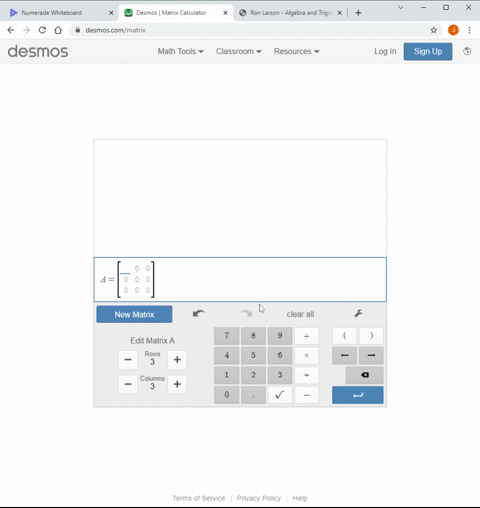Open the wrench settings icon
This screenshot has height=508, width=480.
358,313
